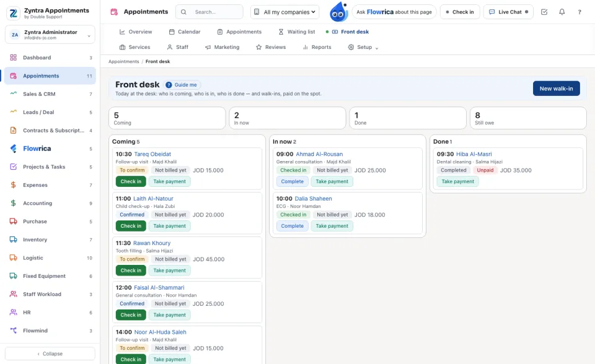
Task: Click the Flowrica water-drop mascot icon
Action: [x=338, y=12]
